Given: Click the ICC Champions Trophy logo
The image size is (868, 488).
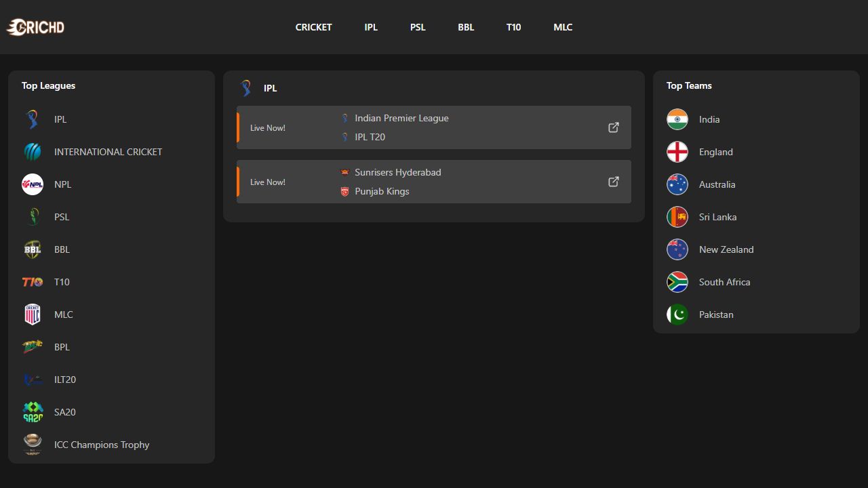Looking at the screenshot, I should tap(33, 445).
